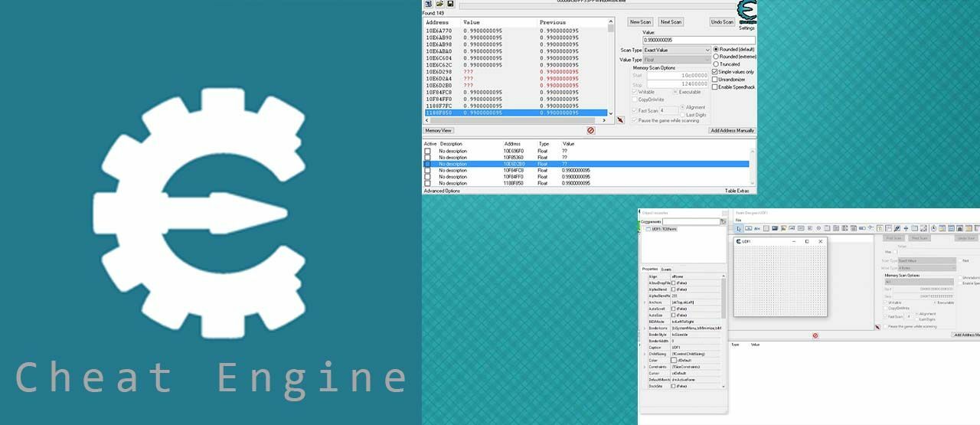Click red arrow to copy addresses to list
Viewport: 980px width, 425px height.
point(620,119)
